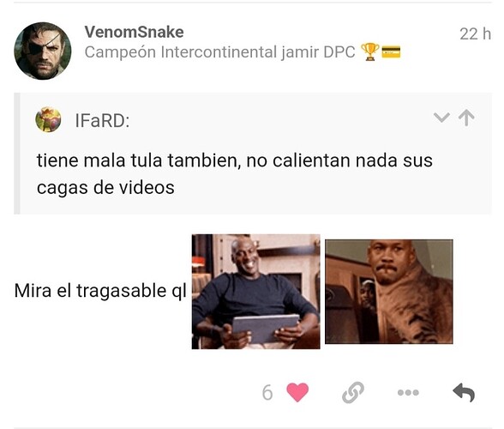504x429 pixels.
Task: Copy the post link with the chain icon
Action: [353, 392]
